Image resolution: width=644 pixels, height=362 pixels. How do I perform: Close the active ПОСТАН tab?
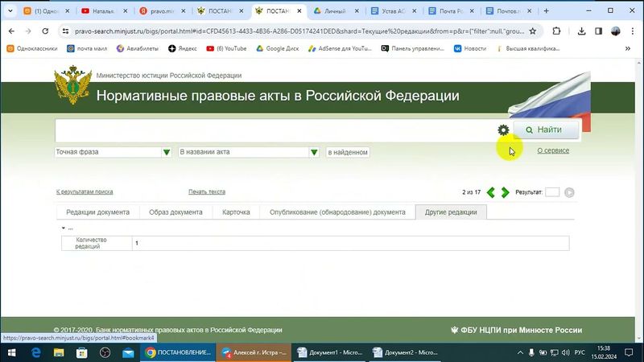299,11
